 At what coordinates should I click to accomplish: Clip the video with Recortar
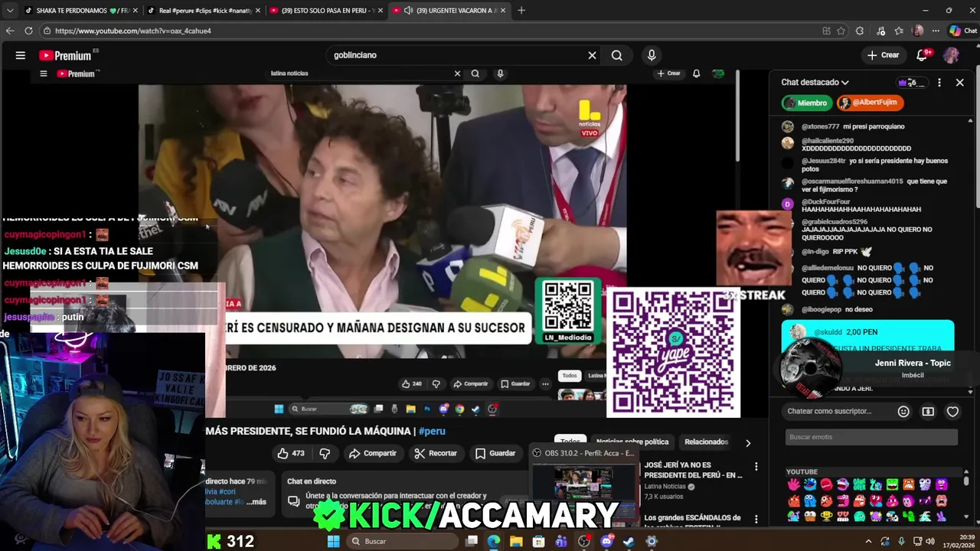436,453
